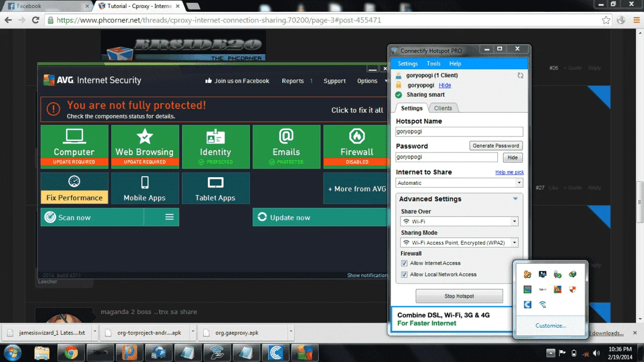Screen dimensions: 644x362
Task: Open the Tablet Apps tile
Action: click(216, 189)
